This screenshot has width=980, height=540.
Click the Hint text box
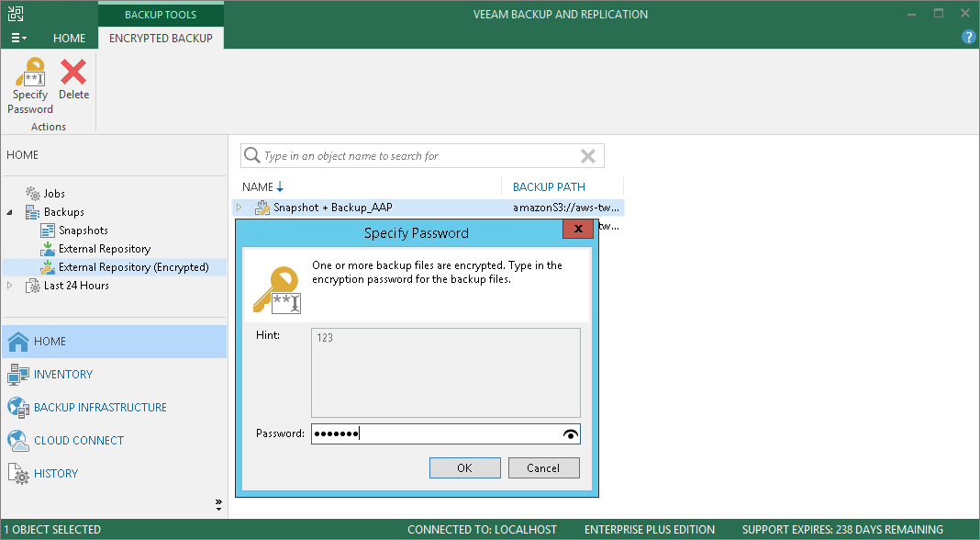coord(446,373)
